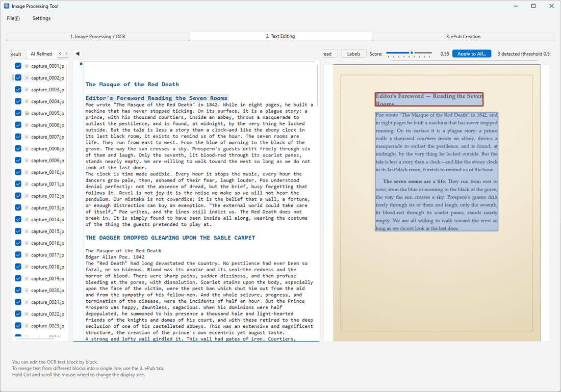Image resolution: width=561 pixels, height=392 pixels.
Task: Open the File(F) menu
Action: [13, 18]
